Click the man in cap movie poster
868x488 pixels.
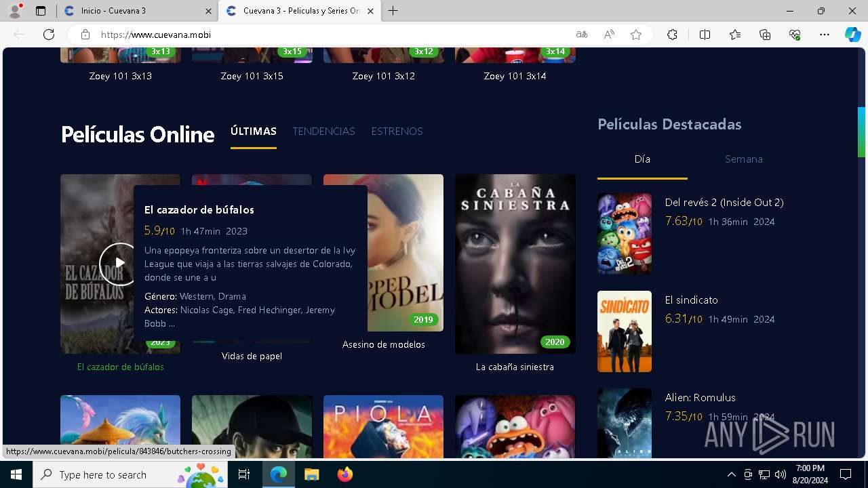(252, 426)
